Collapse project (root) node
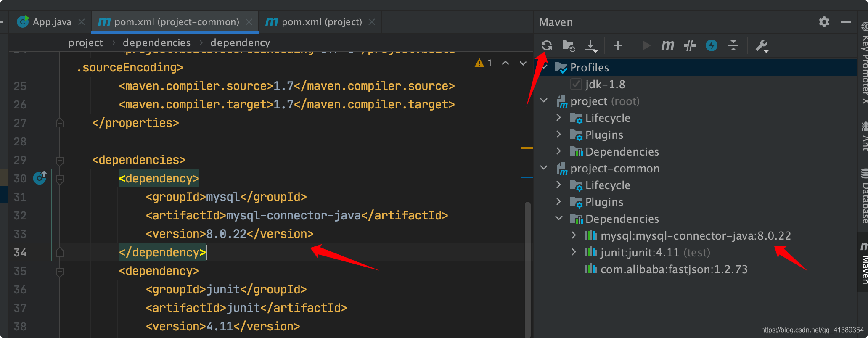This screenshot has width=868, height=338. 544,101
